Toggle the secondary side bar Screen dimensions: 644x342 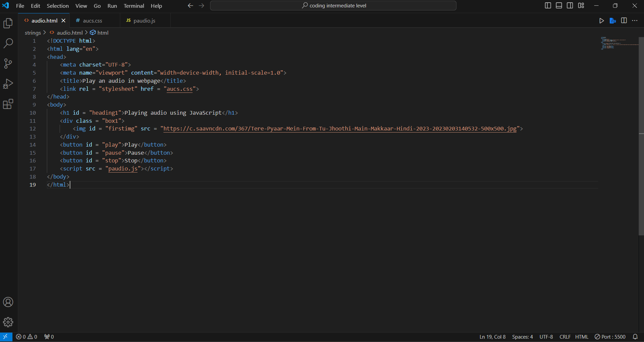coord(570,5)
